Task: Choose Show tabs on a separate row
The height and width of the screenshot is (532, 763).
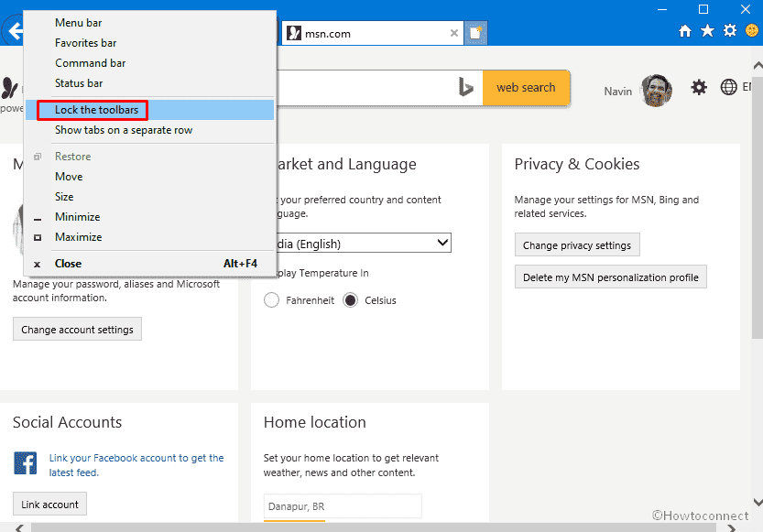Action: [x=149, y=130]
